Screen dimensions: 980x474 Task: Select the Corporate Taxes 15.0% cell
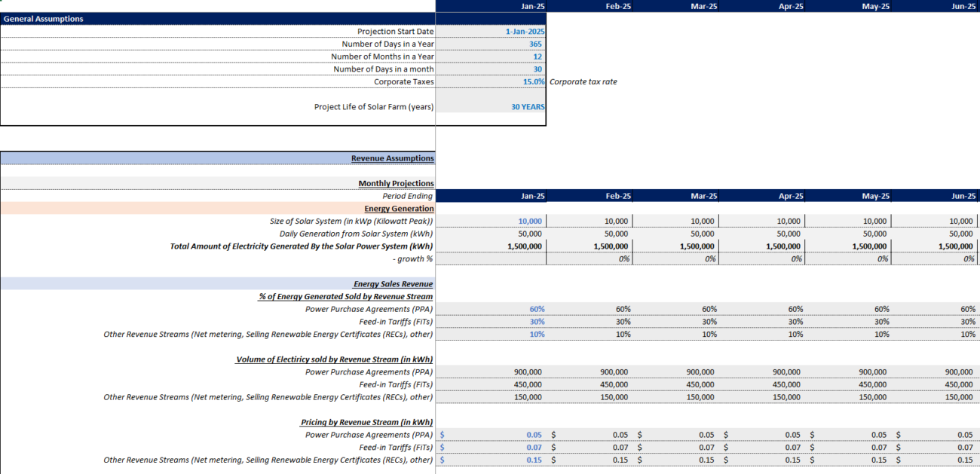[x=491, y=81]
